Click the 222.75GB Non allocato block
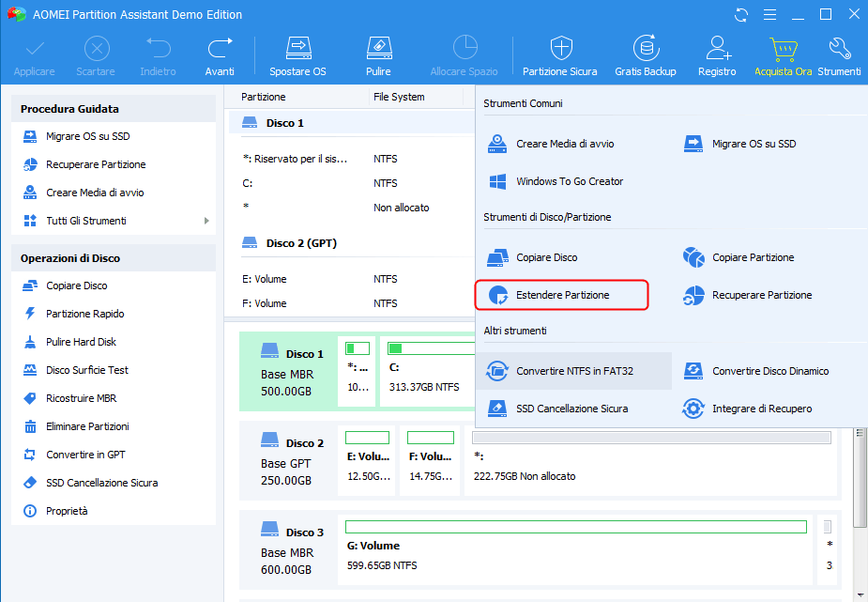 coord(650,461)
